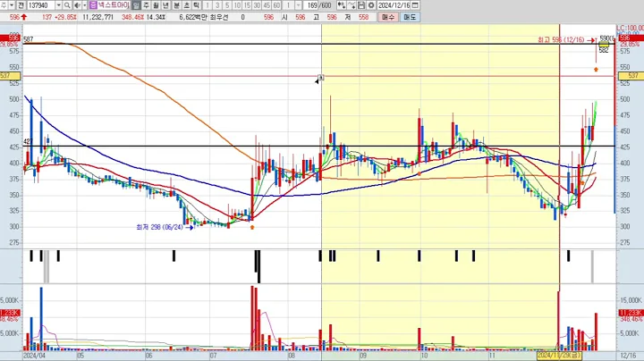
Task: Click the small marker box on pink line
Action: pos(321,77)
